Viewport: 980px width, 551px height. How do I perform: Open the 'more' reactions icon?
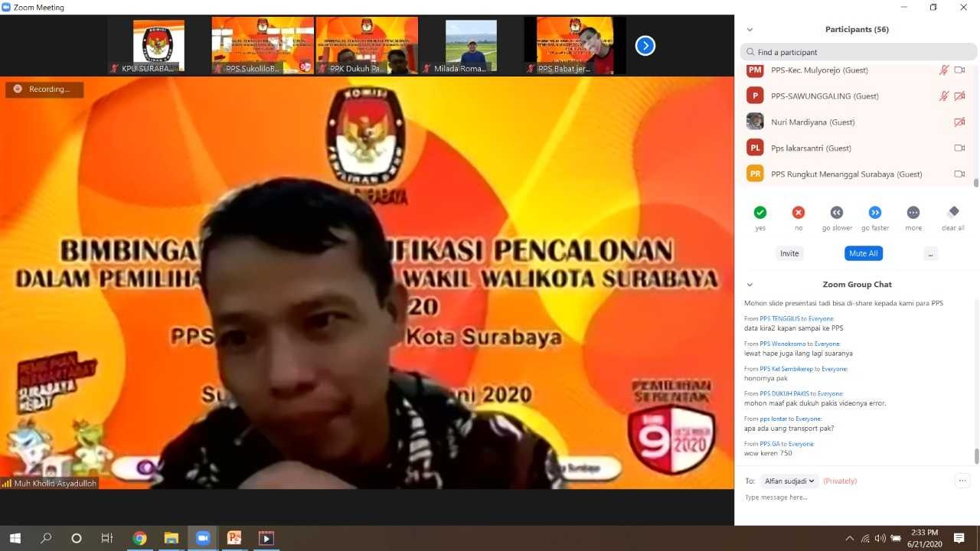click(913, 213)
